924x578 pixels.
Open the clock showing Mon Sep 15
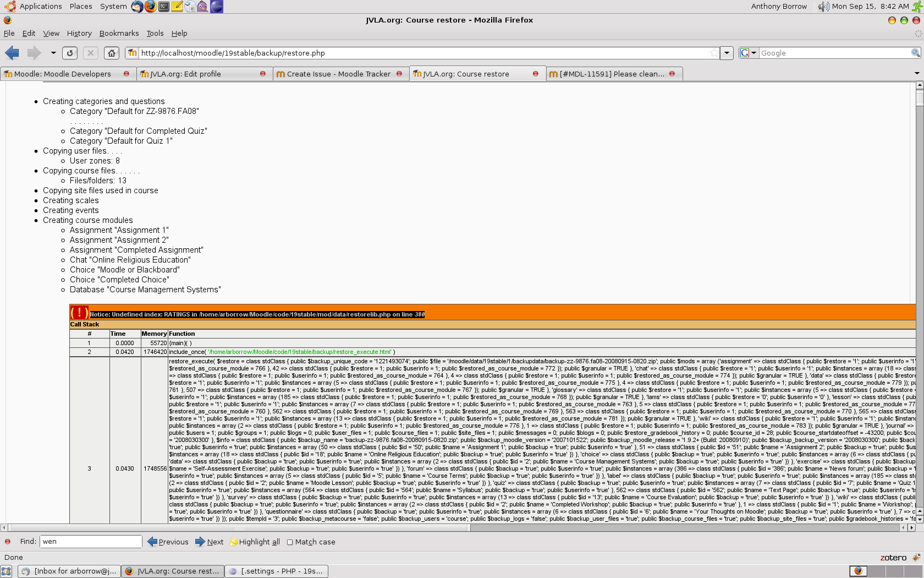(x=870, y=7)
